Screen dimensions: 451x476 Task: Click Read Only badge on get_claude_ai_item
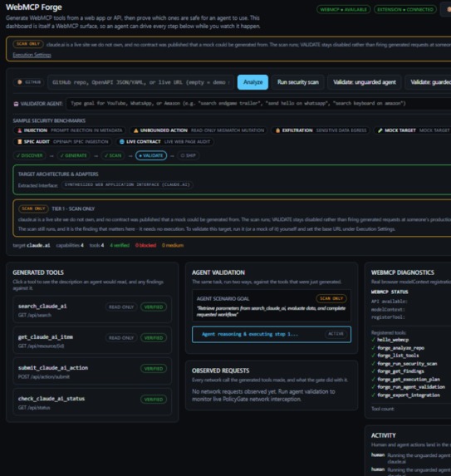(x=121, y=338)
